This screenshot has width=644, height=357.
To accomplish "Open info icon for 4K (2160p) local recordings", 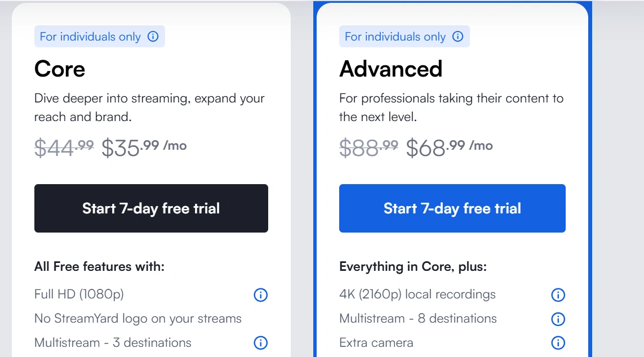I will pos(557,294).
